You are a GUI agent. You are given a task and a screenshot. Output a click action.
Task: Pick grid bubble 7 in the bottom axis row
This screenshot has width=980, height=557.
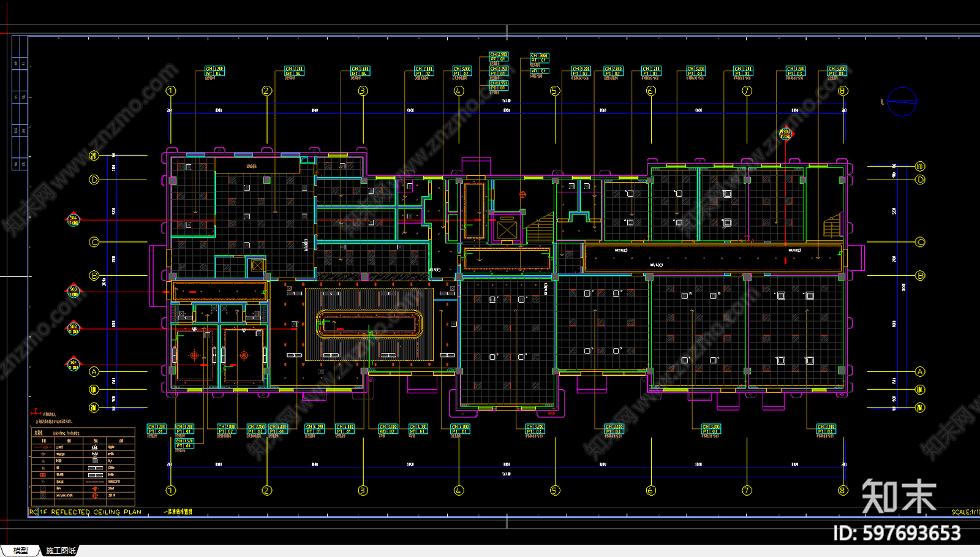click(747, 490)
